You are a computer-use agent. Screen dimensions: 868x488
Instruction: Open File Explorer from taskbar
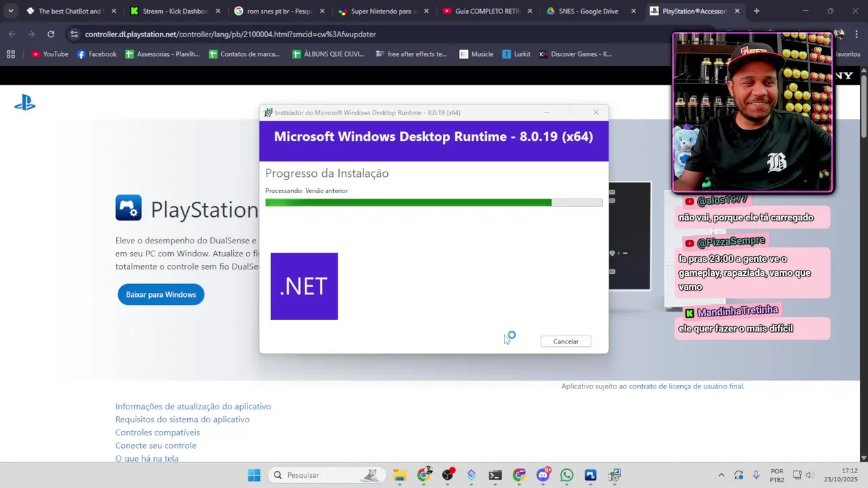pos(399,475)
